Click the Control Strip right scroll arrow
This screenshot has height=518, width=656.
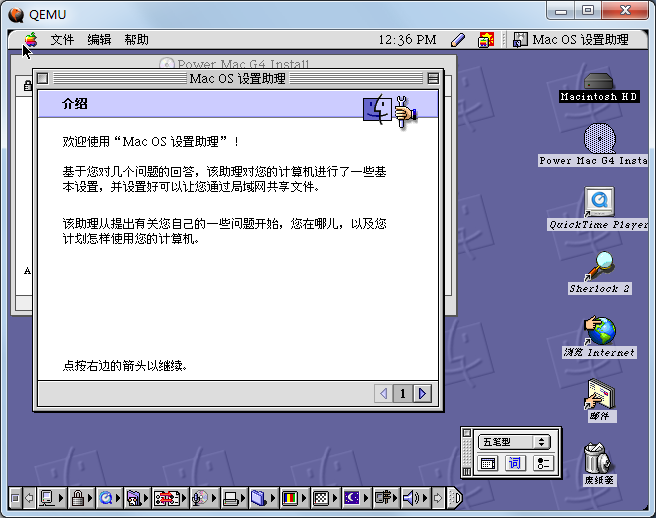(x=438, y=498)
